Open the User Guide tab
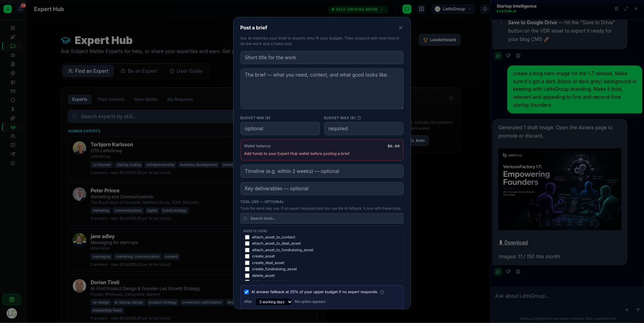This screenshot has height=323, width=644. pos(186,71)
